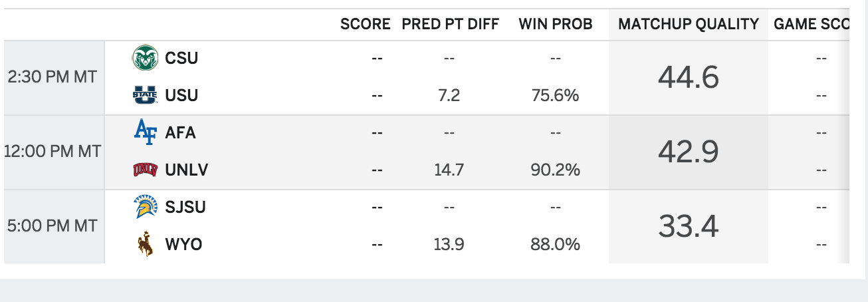Open the AFA team link
Screen dimensions: 868x302
point(180,132)
